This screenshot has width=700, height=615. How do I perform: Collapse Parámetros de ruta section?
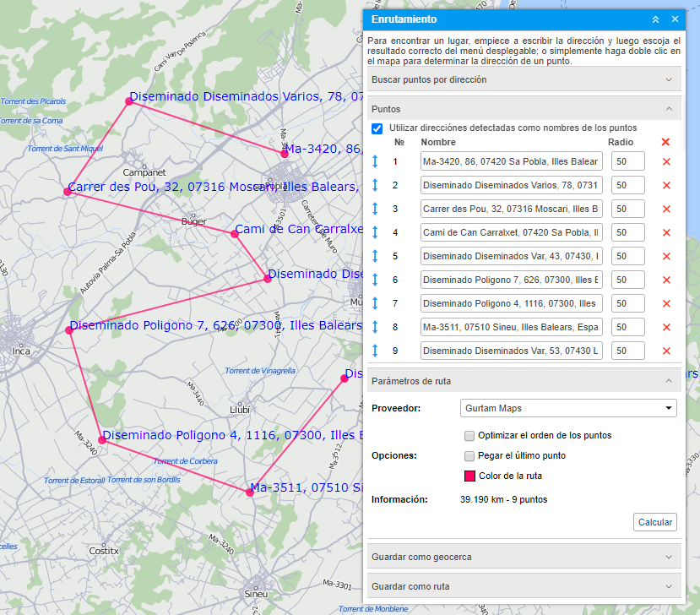pyautogui.click(x=524, y=381)
